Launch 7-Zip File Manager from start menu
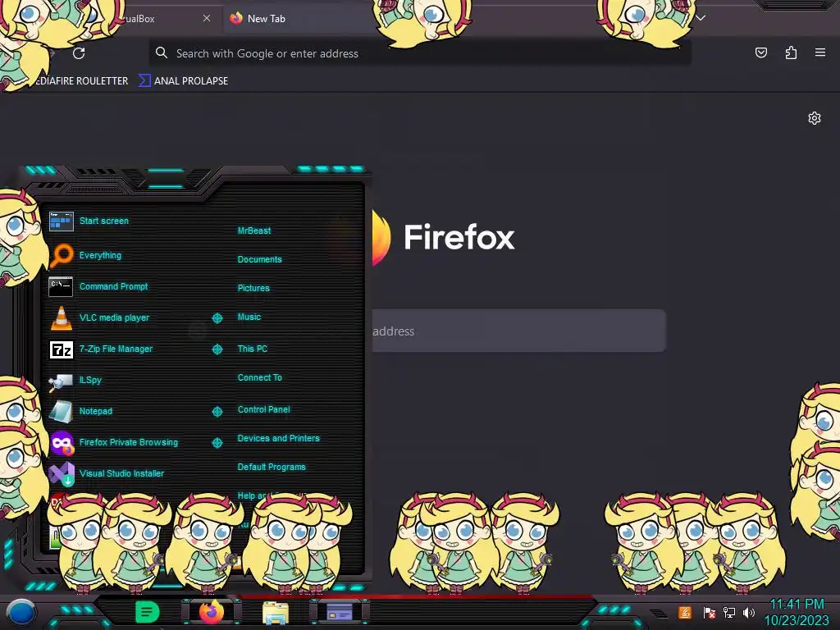The image size is (840, 630). 116,349
